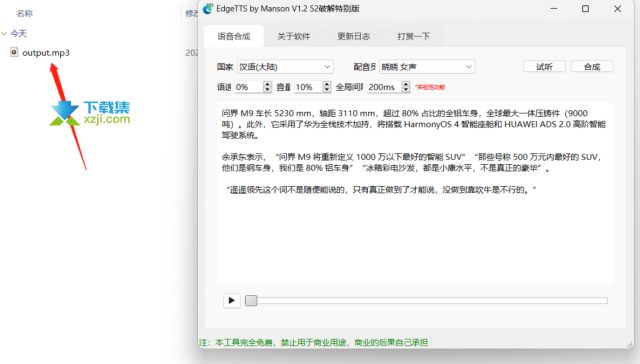Collapse the 今天 group in Explorer
This screenshot has width=640, height=364.
[4, 33]
